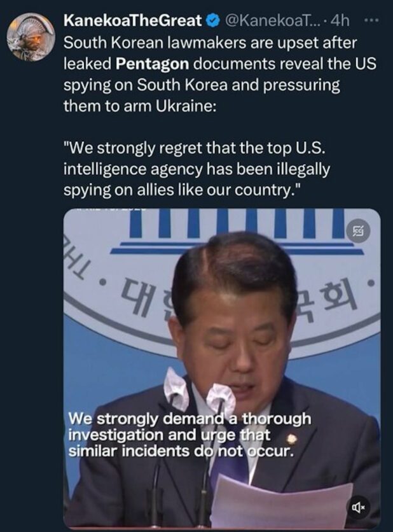Click the blue verified checkmark badge

212,22
